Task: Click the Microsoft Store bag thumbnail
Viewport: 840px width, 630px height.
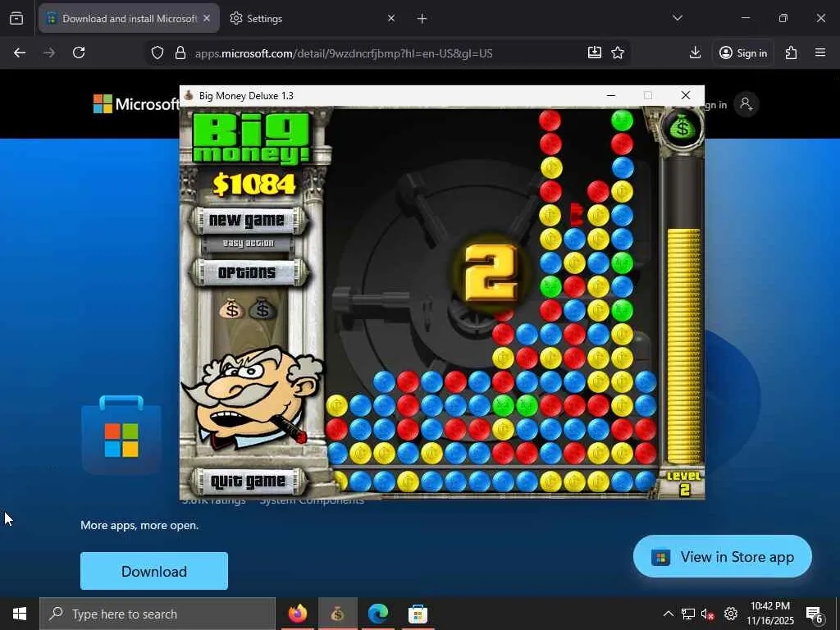Action: click(x=121, y=435)
